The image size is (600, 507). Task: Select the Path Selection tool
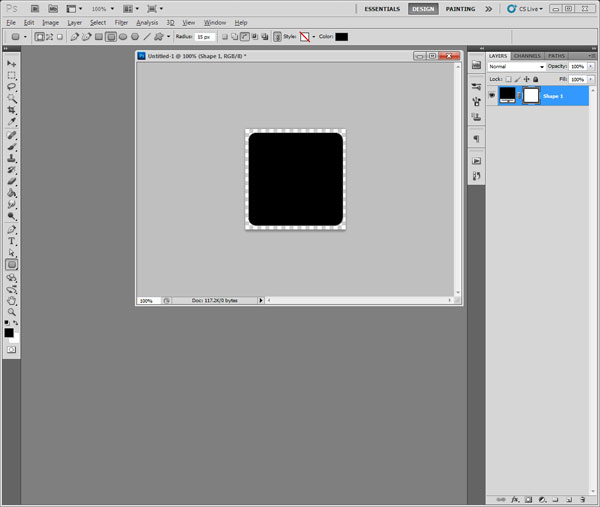(x=11, y=253)
